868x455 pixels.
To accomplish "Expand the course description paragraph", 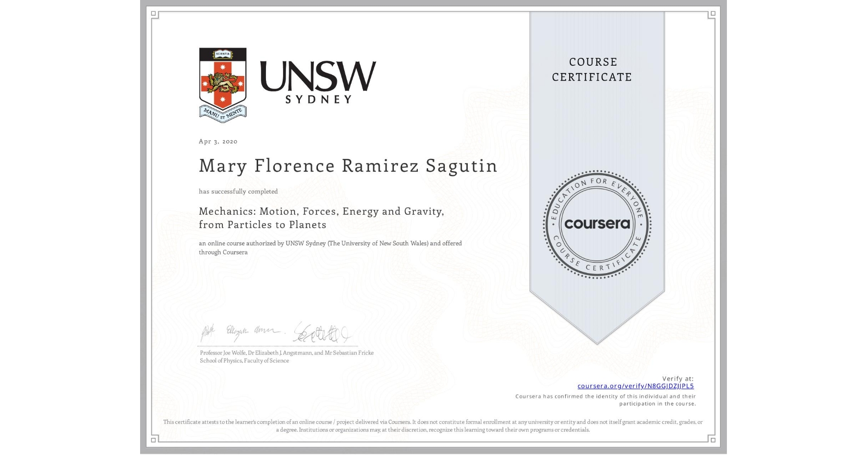I will (329, 247).
